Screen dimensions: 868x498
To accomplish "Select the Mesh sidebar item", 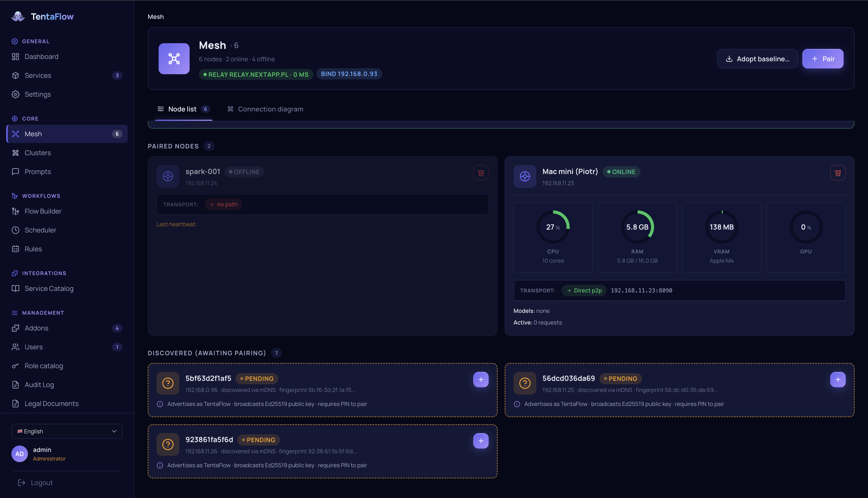I will [67, 134].
